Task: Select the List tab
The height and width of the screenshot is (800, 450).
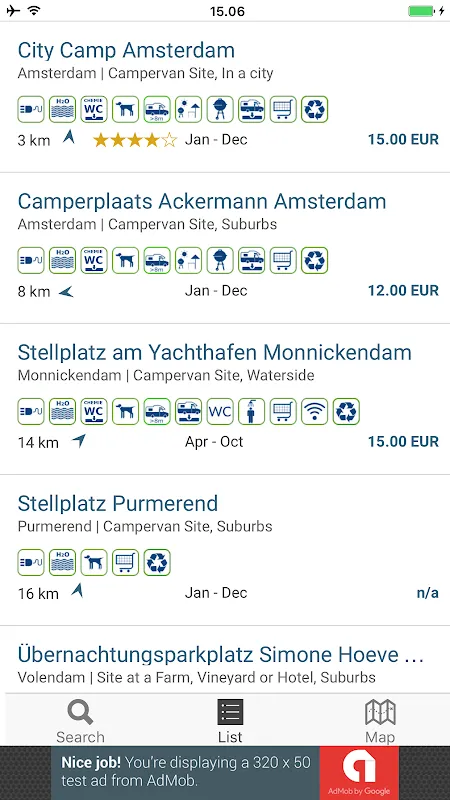Action: tap(230, 720)
